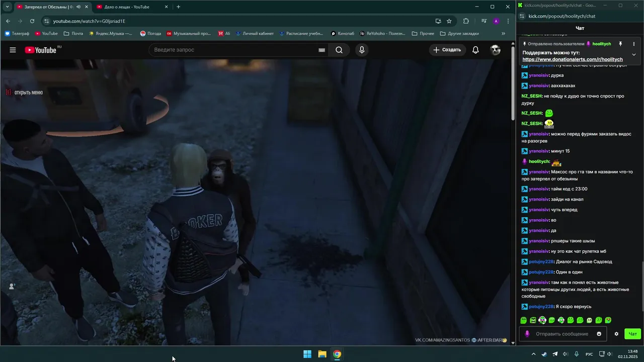Open Telegram tray icon
The image size is (644, 362).
[555, 354]
